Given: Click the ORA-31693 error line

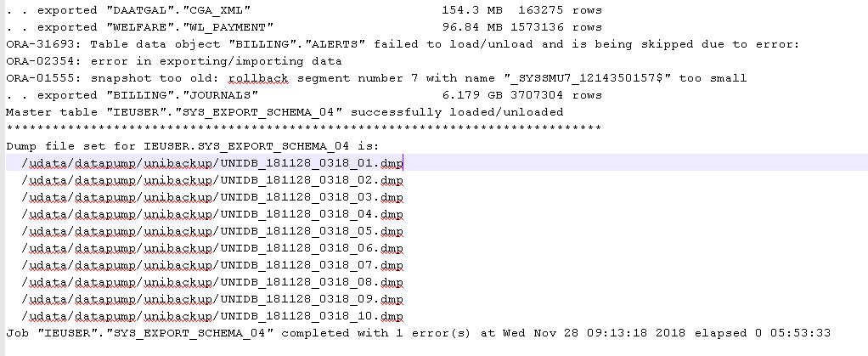Looking at the screenshot, I should tap(403, 44).
